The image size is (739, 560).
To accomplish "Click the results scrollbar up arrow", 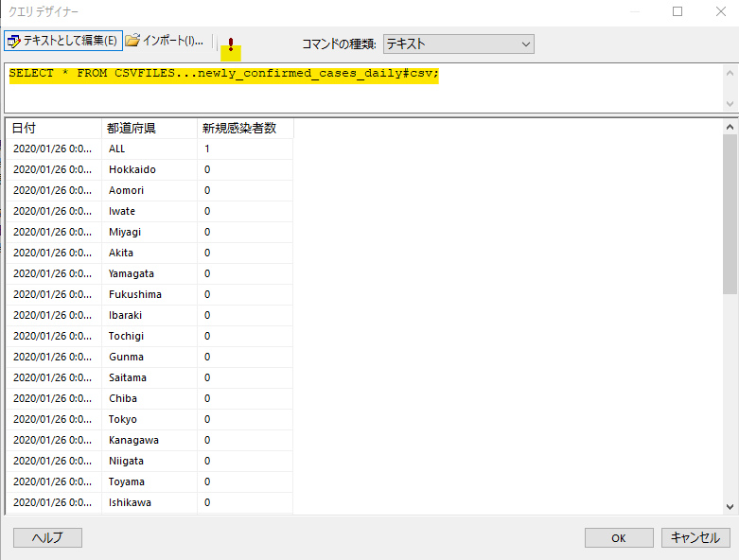I will coord(730,126).
